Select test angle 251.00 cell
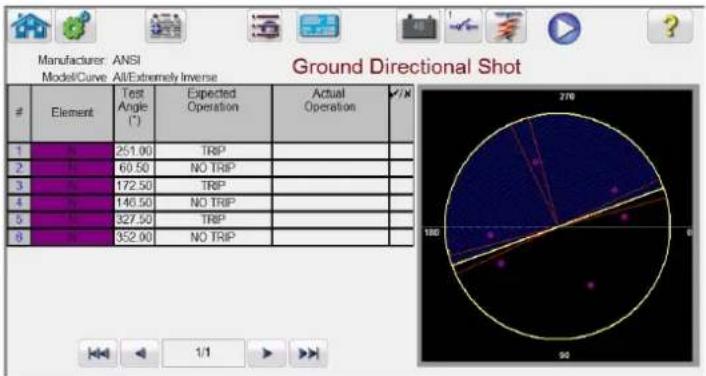Image resolution: width=706 pixels, height=376 pixels. pyautogui.click(x=134, y=151)
